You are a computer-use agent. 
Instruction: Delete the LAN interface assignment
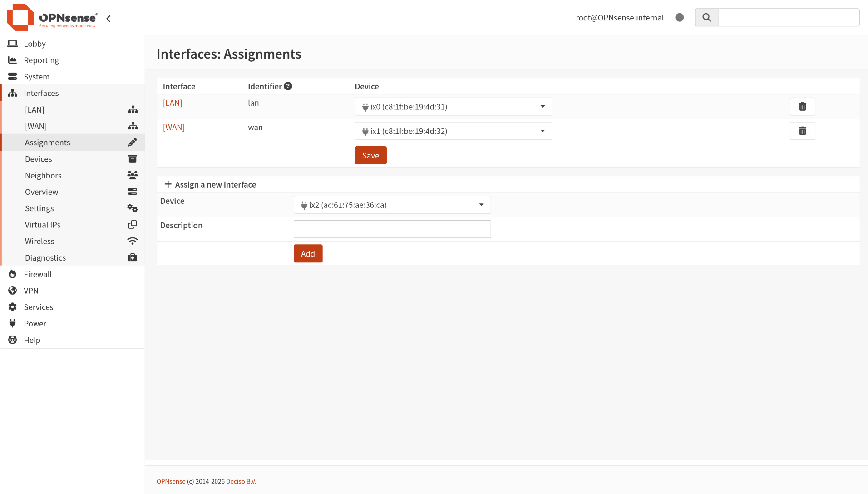802,106
